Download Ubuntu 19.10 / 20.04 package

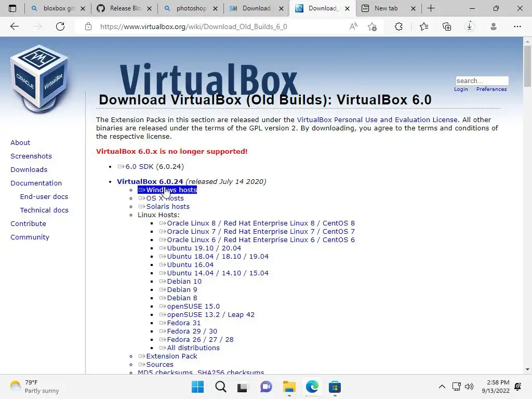(x=200, y=248)
